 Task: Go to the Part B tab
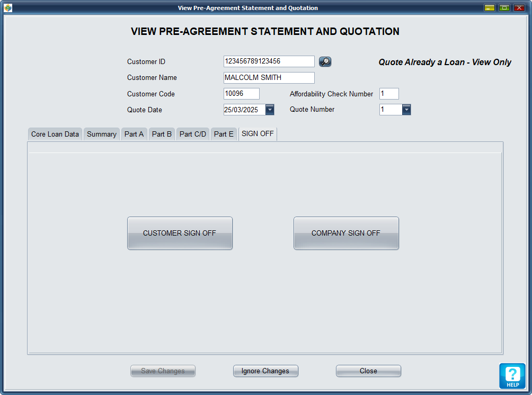[x=162, y=134]
